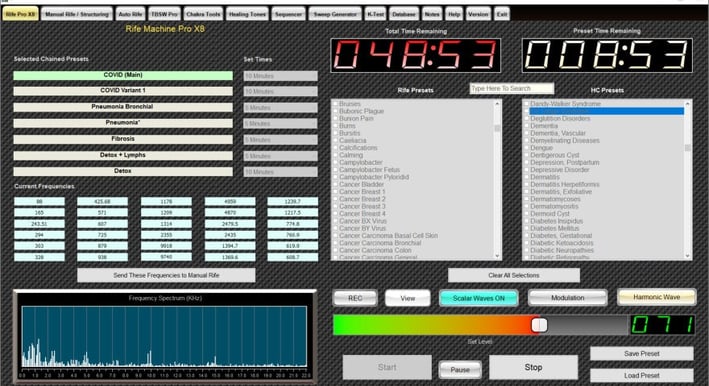Screen dimensions: 709x386
Task: Click the Set Level slider handle
Action: click(x=539, y=325)
